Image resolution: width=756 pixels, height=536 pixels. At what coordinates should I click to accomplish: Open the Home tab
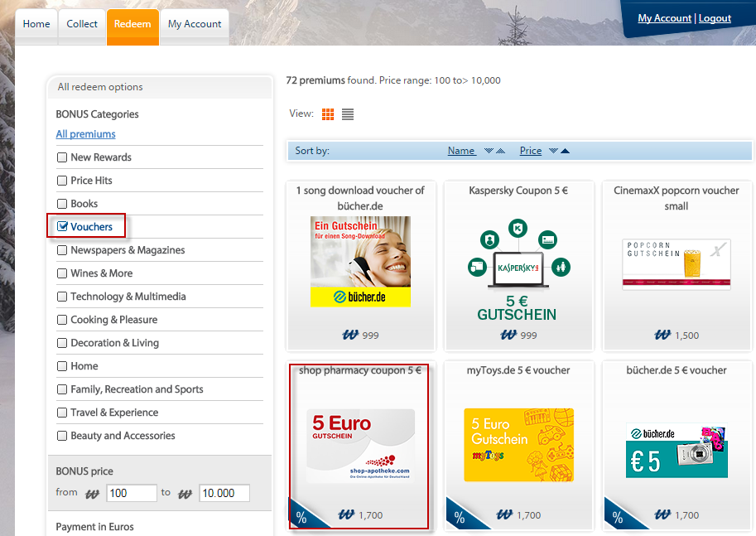click(36, 24)
